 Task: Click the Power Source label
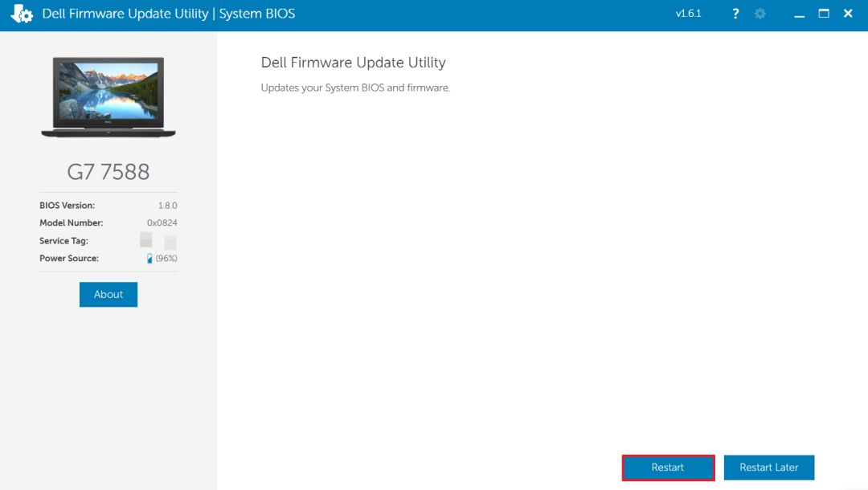[x=68, y=259]
